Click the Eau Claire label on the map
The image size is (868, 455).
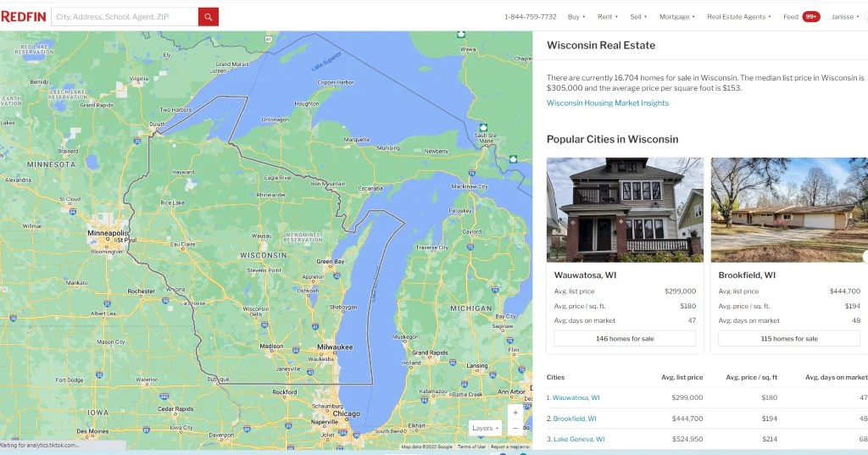[182, 244]
